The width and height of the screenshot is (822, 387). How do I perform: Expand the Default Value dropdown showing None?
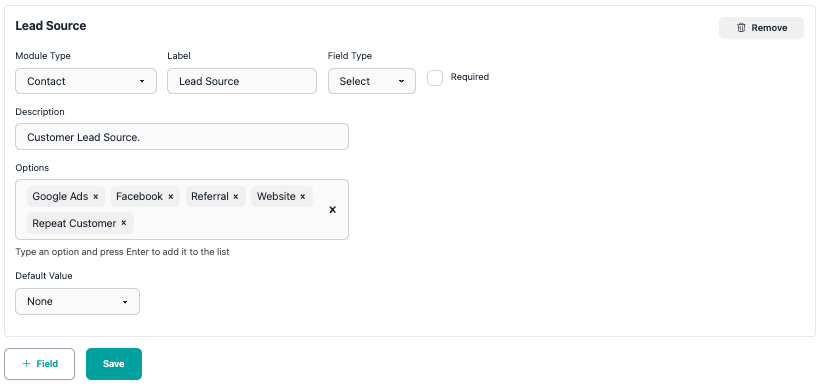78,302
